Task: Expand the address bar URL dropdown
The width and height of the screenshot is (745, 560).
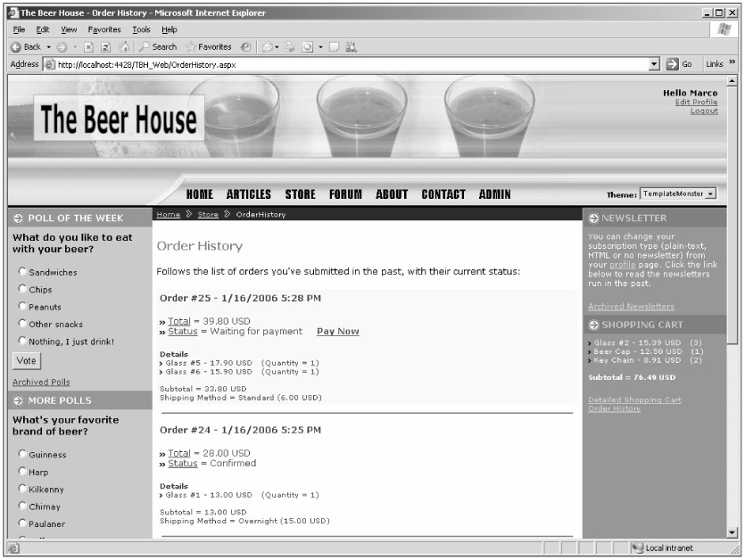Action: click(x=655, y=64)
